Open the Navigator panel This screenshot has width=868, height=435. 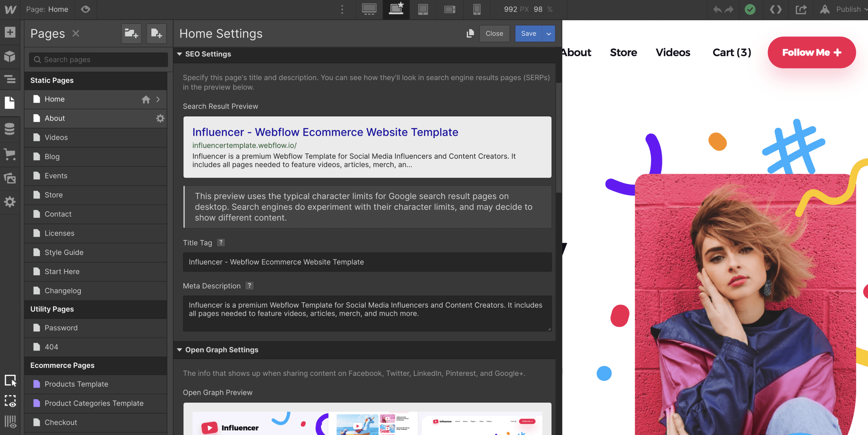click(x=10, y=79)
